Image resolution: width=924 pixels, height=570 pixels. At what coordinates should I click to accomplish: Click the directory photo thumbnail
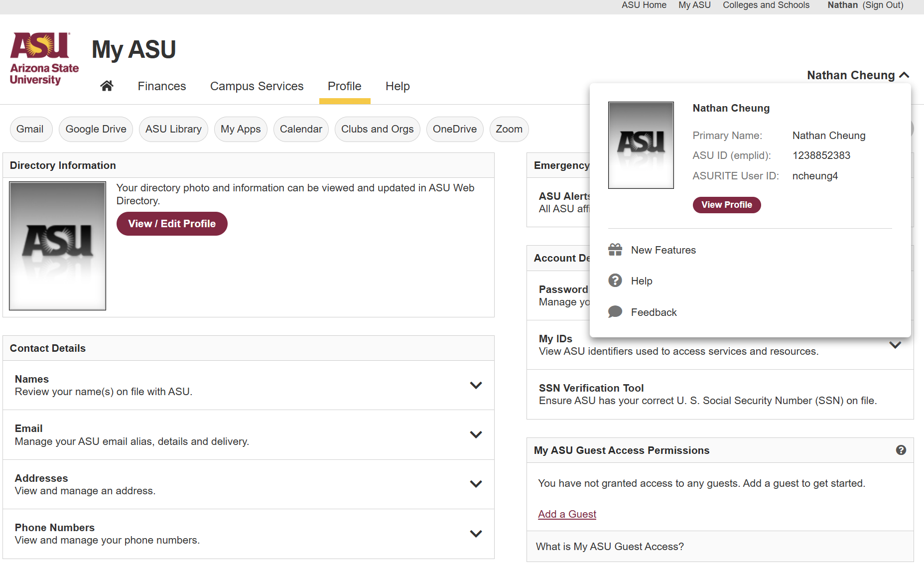58,246
